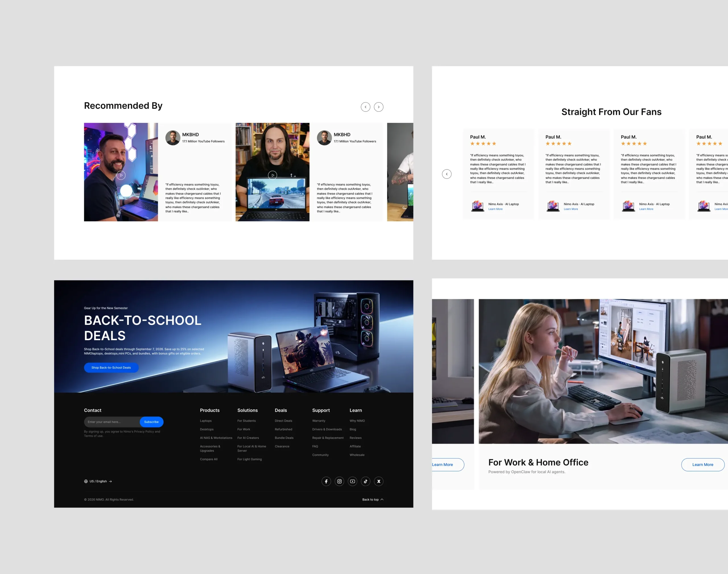Open the Direct Deals link
This screenshot has width=728, height=574.
(x=284, y=421)
